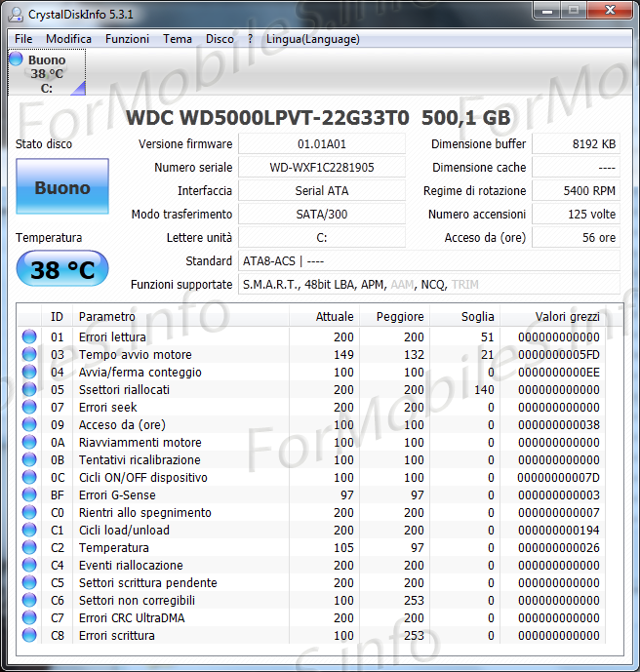Viewport: 640px width, 672px height.
Task: Click the serial number field
Action: click(321, 168)
